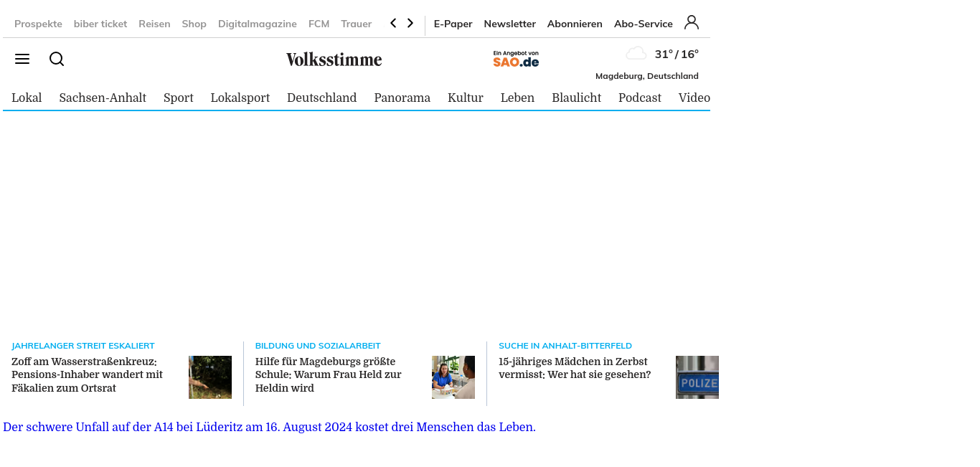This screenshot has height=467, width=980.
Task: Open Abo-Service
Action: 644,24
